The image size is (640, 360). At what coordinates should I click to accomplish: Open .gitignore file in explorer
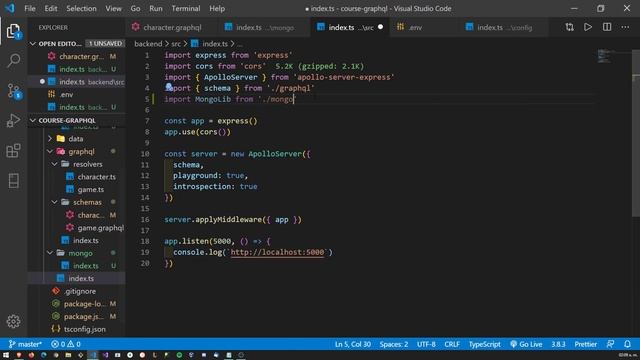click(80, 291)
